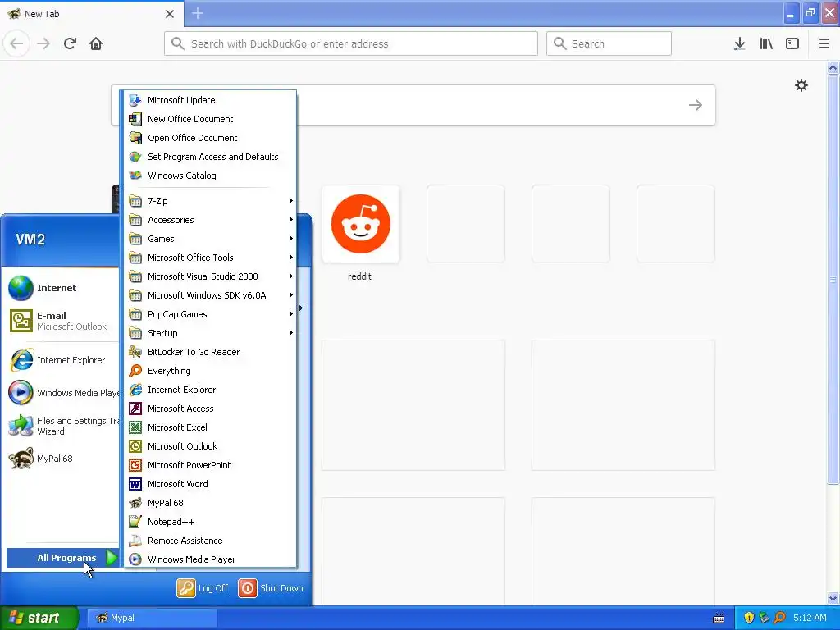
Task: Click the Open Office Document icon
Action: (x=135, y=138)
